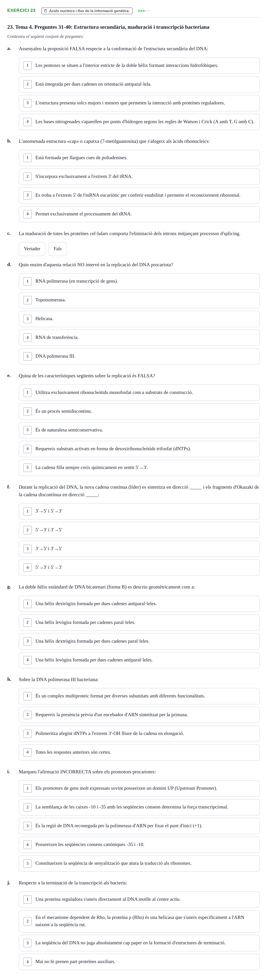Select 'Vertader' for question c
Screen dimensions: 267x980
pyautogui.click(x=32, y=249)
